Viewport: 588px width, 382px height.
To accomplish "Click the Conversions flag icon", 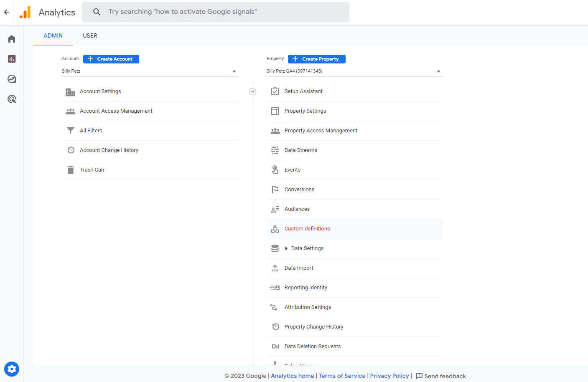I will [275, 190].
